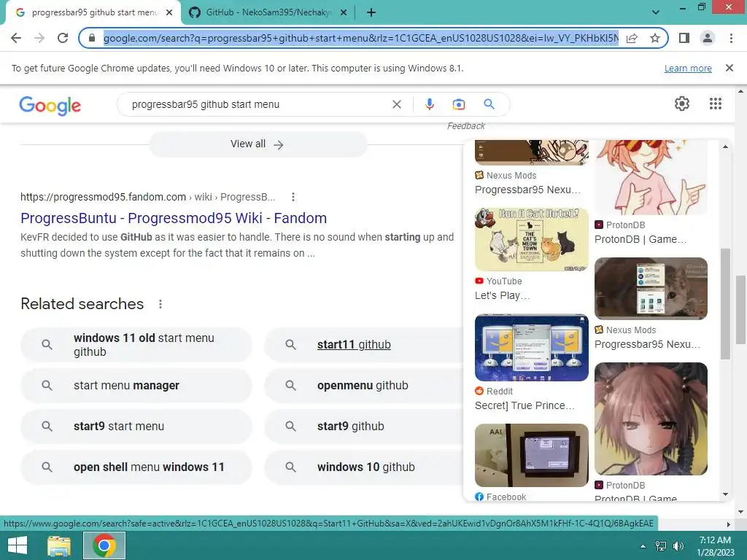Viewport: 747px width, 560px height.
Task: Open the Reddit True Prince image
Action: (x=532, y=348)
